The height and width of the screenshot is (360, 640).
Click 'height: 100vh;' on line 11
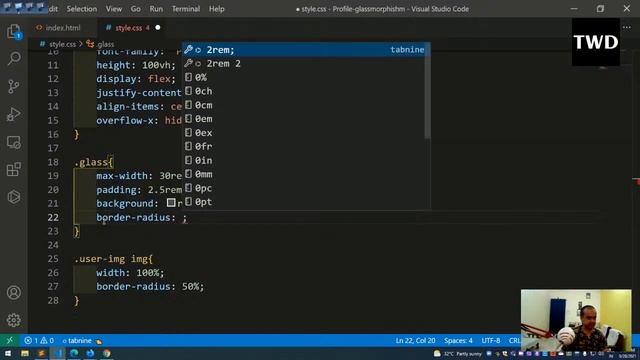click(136, 65)
